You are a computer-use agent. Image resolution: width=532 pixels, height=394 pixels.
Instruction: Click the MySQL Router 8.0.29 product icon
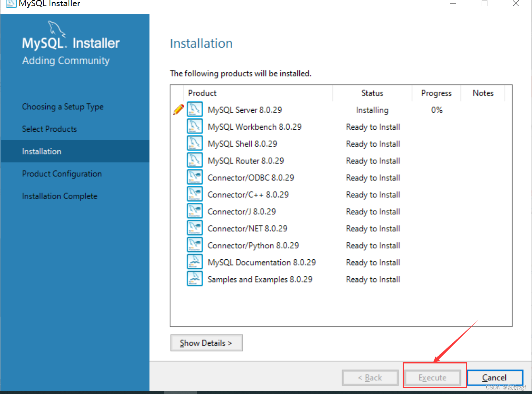pos(195,161)
